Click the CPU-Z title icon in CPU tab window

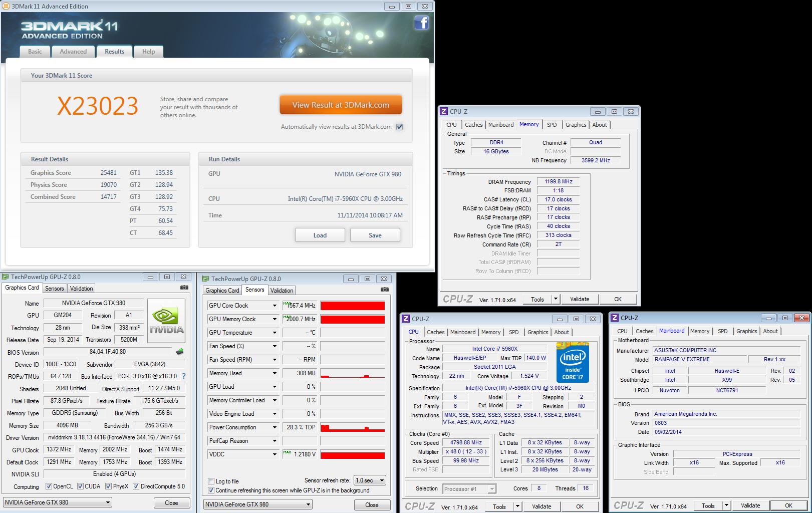click(x=406, y=319)
